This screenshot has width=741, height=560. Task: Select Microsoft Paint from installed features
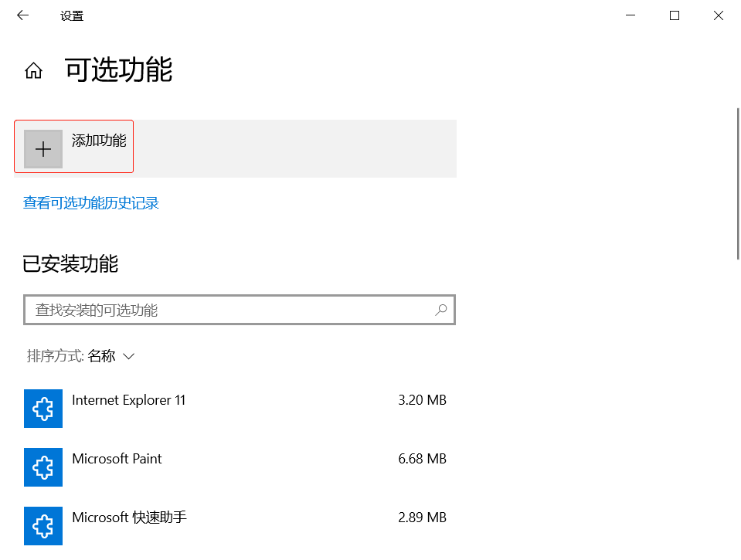[117, 459]
